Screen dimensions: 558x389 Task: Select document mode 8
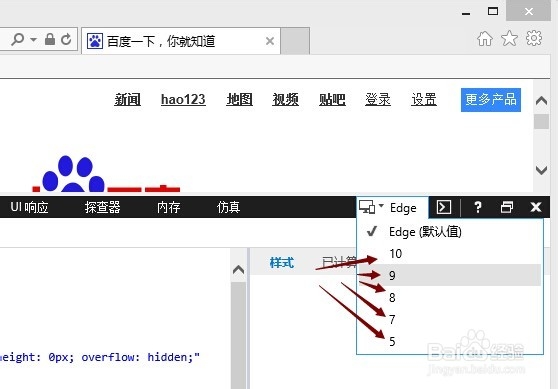pos(449,297)
